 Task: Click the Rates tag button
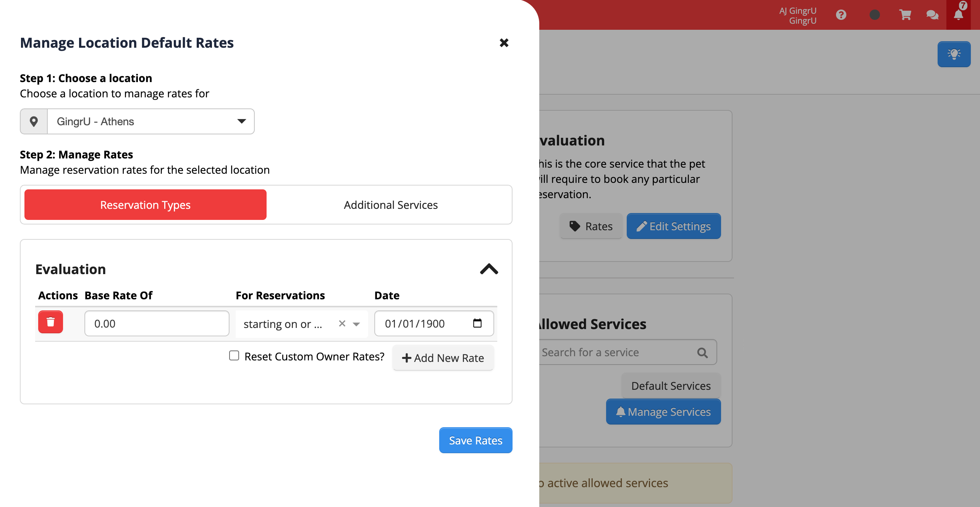591,226
